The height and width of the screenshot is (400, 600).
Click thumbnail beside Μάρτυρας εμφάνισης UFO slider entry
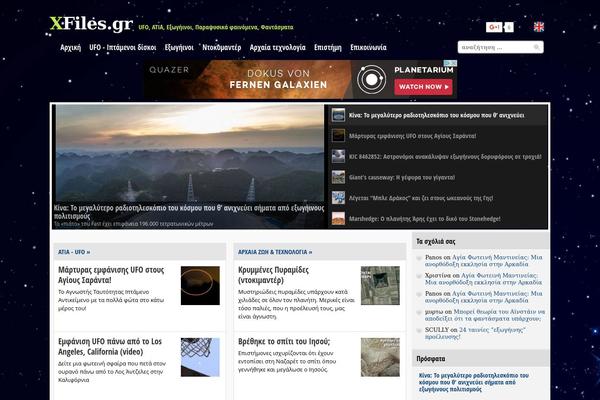[x=338, y=136]
